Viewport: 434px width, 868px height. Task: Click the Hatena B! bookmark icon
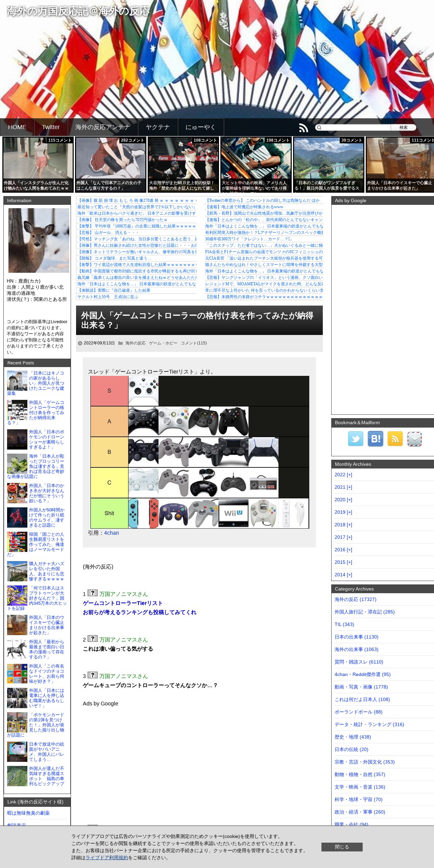pos(375,439)
